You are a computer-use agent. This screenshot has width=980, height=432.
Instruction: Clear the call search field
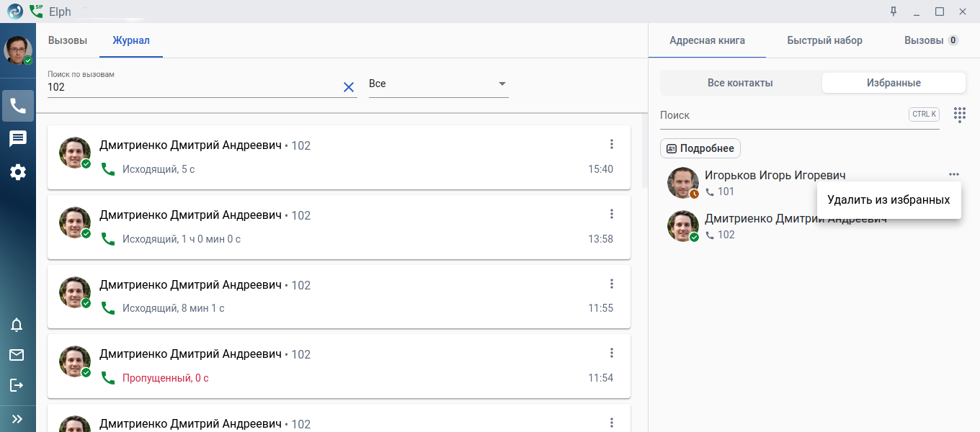349,87
